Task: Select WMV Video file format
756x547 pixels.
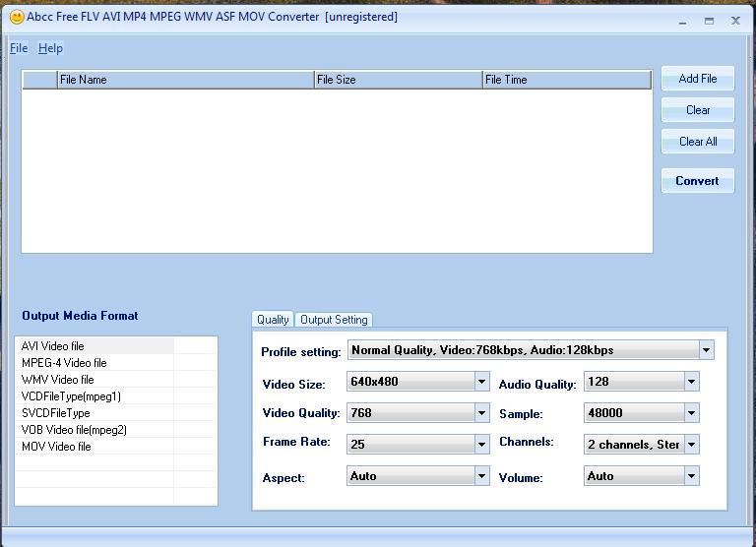Action: pyautogui.click(x=94, y=380)
